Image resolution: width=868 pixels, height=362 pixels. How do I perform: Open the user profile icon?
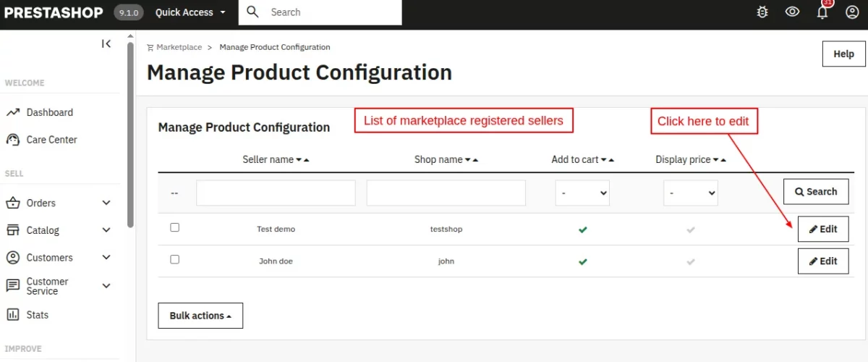pyautogui.click(x=852, y=12)
